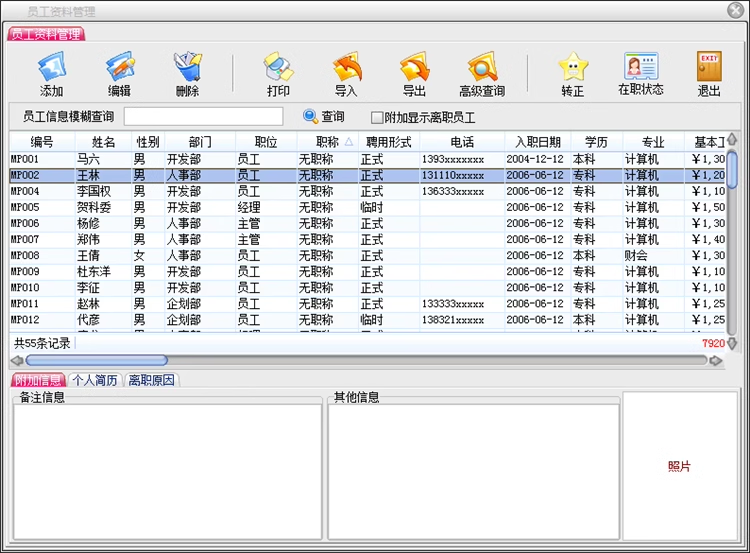The height and width of the screenshot is (553, 750).
Task: Select employee row MP001 马六
Action: point(367,159)
